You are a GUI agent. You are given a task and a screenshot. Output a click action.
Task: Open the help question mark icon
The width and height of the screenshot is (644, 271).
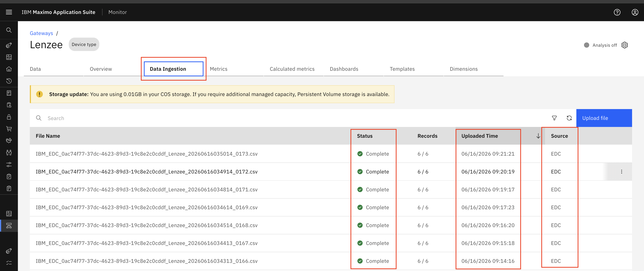click(x=617, y=12)
